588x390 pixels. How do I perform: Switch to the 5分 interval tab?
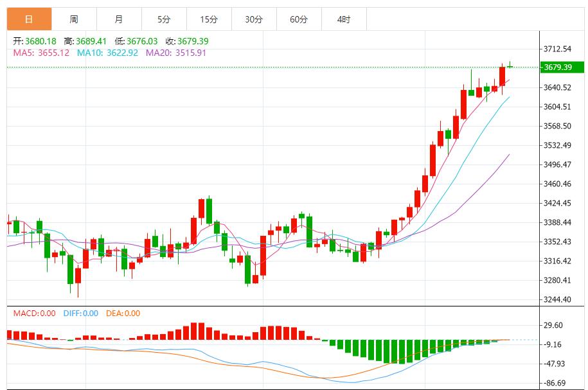pyautogui.click(x=164, y=19)
